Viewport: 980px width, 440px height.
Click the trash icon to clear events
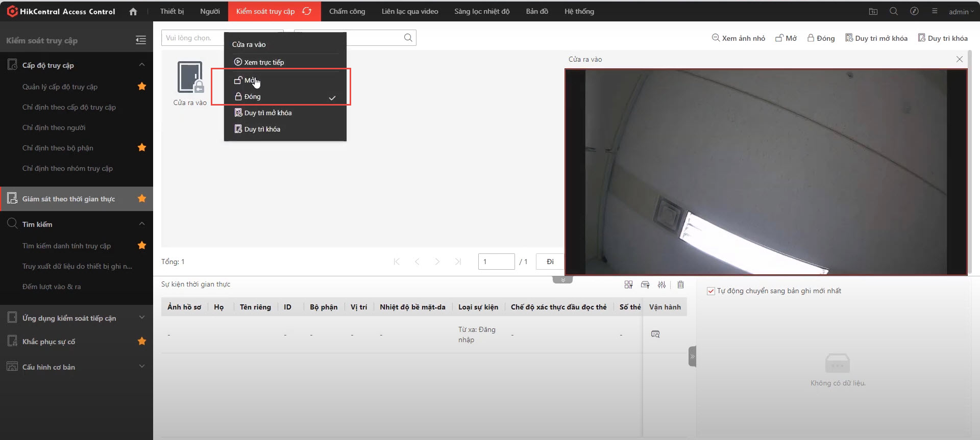click(x=680, y=284)
